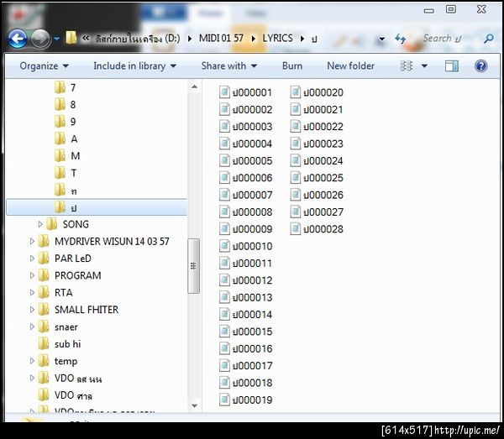Expand the arrow after MIDI 01 57 breadcrumb
504x439 pixels.
point(254,39)
